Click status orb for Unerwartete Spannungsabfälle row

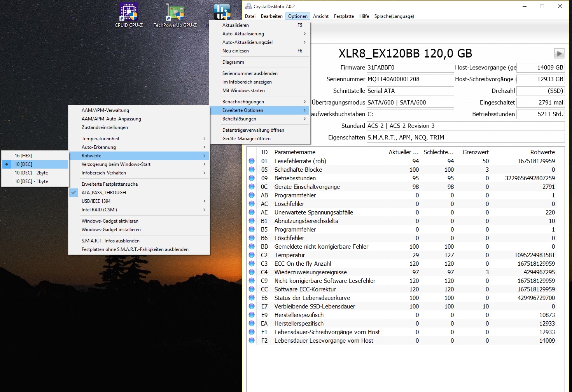[252, 212]
